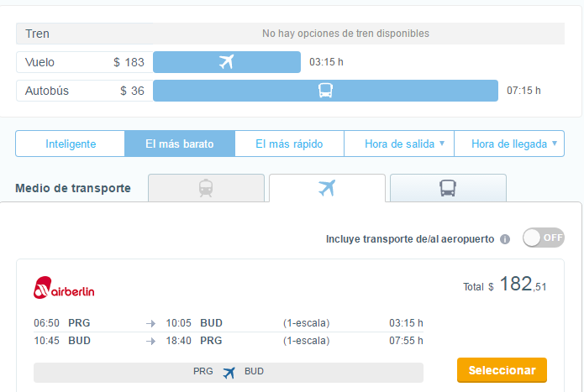The height and width of the screenshot is (392, 584).
Task: Click the bus icon in the Autobús bar
Action: pyautogui.click(x=326, y=91)
